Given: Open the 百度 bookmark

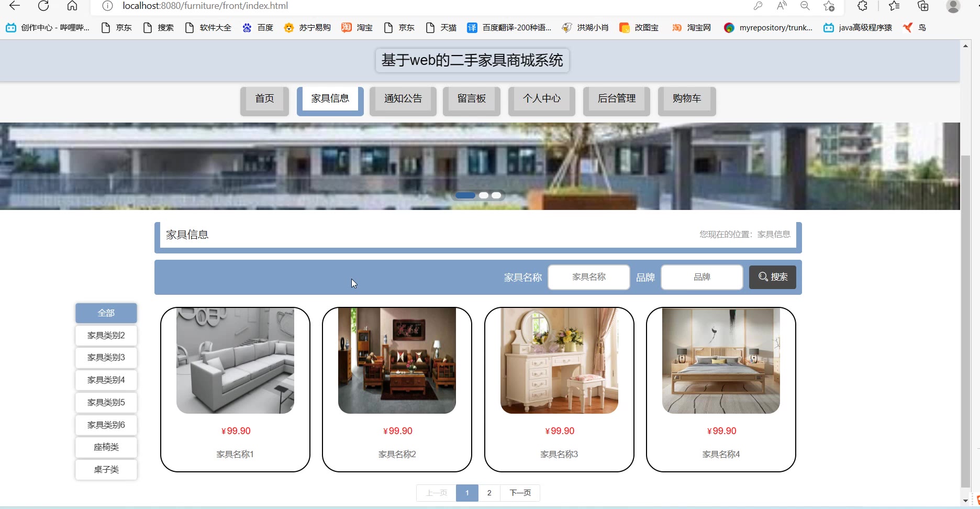Looking at the screenshot, I should [258, 28].
